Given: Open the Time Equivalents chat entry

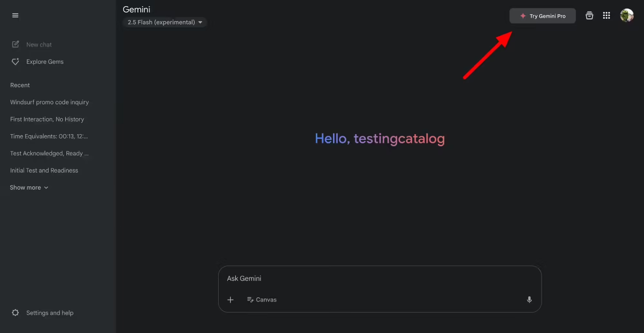Looking at the screenshot, I should point(49,136).
